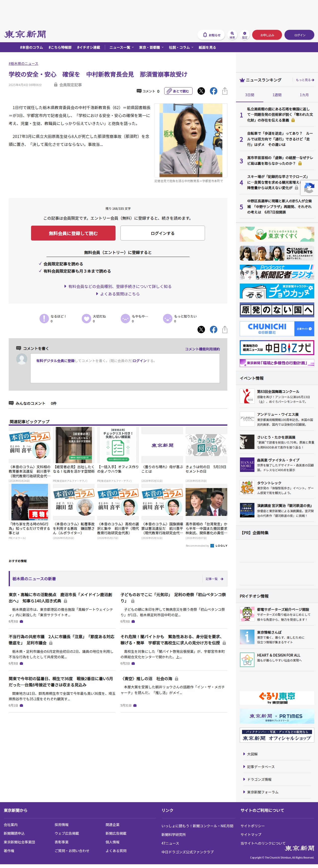Viewport: 318px width, 868px height.
Task: Open 東京すくすく banner
Action: click(277, 234)
